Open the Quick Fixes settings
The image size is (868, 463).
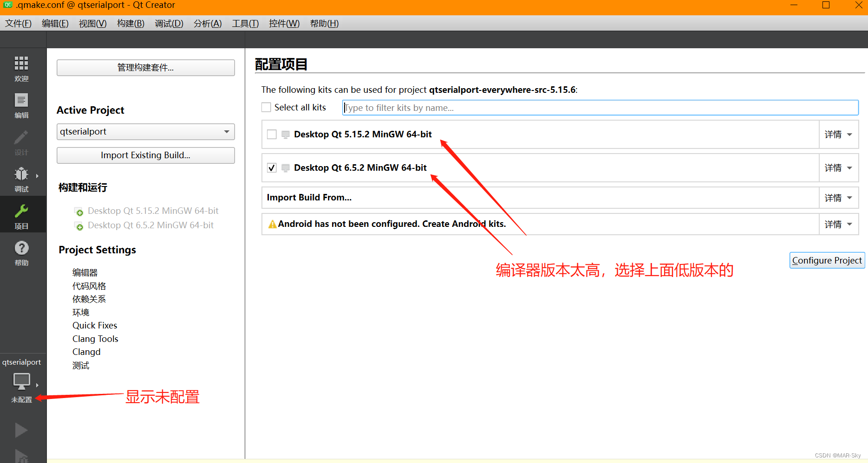95,325
